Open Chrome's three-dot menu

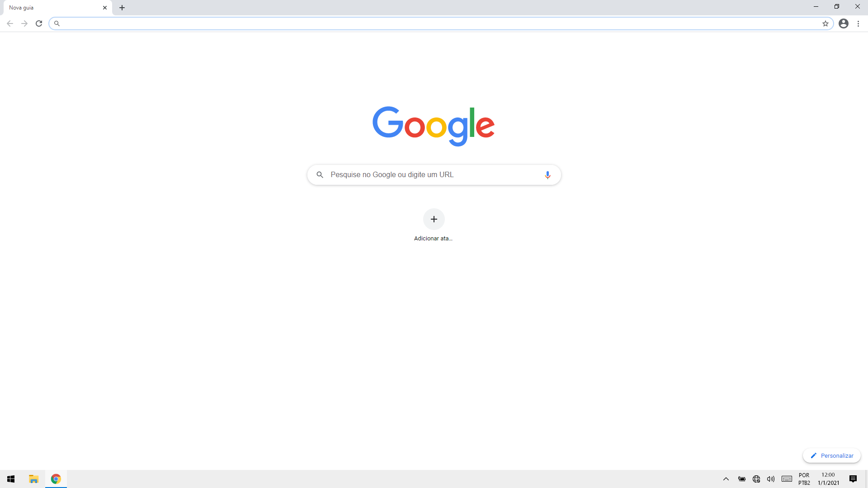tap(858, 23)
